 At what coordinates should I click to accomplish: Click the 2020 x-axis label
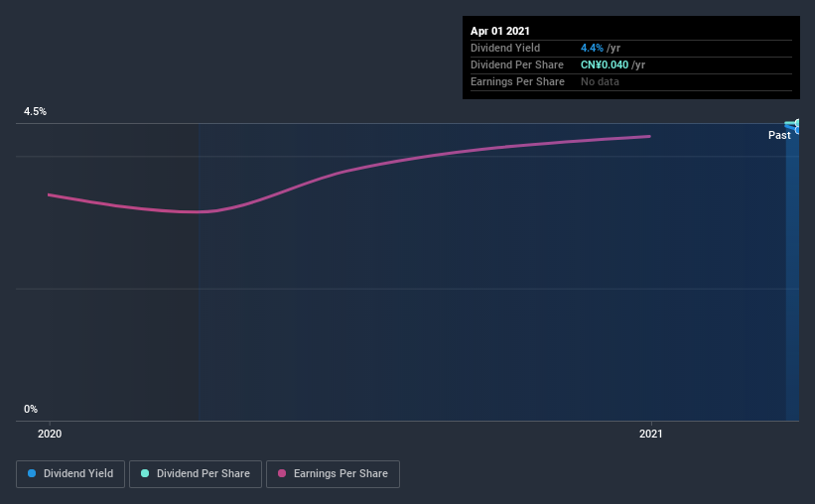point(50,434)
